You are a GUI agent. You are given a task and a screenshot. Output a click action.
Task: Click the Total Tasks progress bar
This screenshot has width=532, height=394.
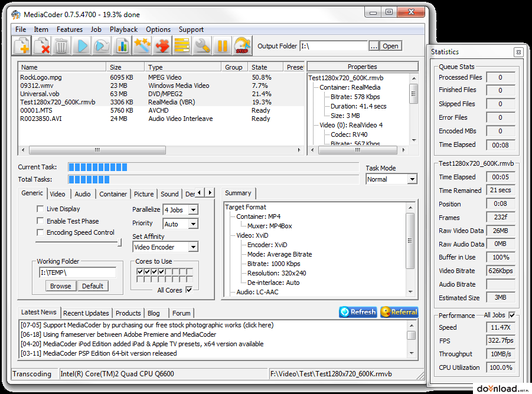pos(213,179)
